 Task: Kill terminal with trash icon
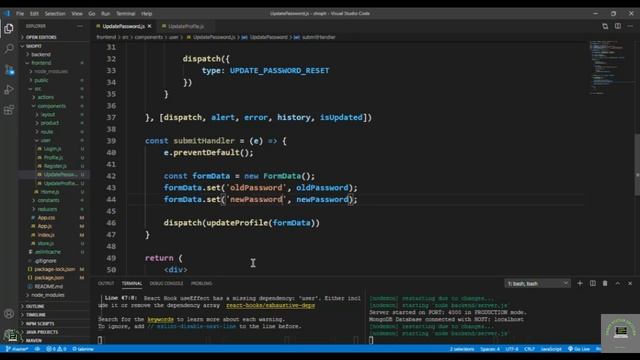click(605, 283)
